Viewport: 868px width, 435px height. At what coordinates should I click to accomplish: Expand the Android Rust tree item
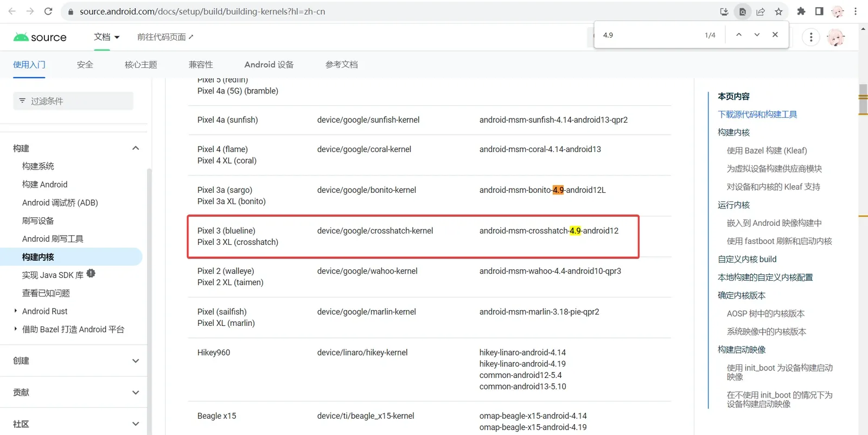(x=15, y=311)
